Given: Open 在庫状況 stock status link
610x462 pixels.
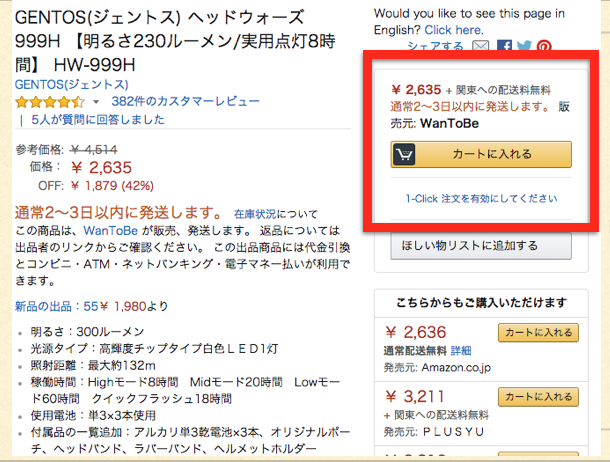Looking at the screenshot, I should 255,214.
